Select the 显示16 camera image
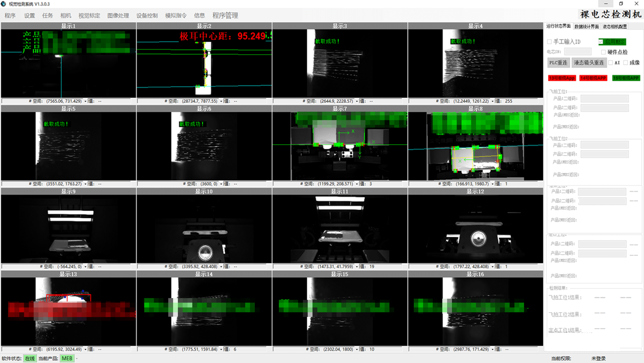This screenshot has width=644, height=363. [475, 312]
